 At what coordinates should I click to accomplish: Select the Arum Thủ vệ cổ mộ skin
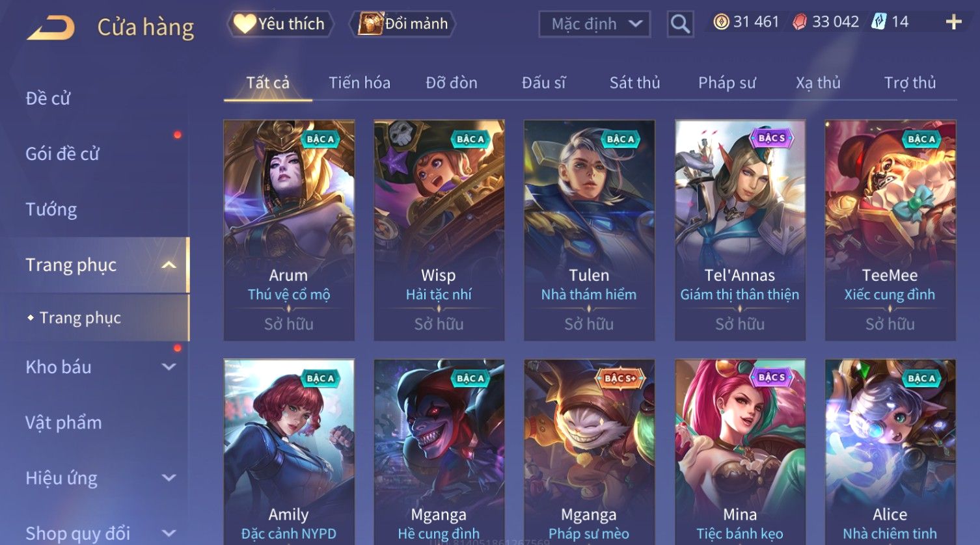(x=289, y=230)
